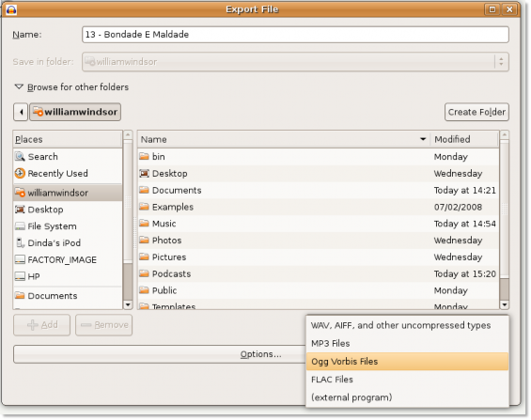
Task: Click the file list scroll-up arrow
Action: tap(505, 134)
